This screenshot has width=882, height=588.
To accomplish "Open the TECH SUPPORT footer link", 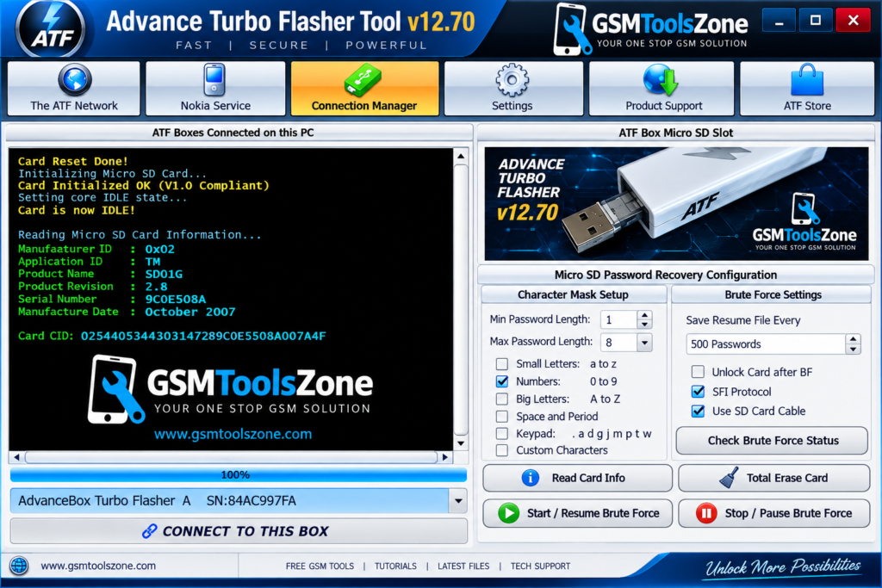I will tap(540, 566).
